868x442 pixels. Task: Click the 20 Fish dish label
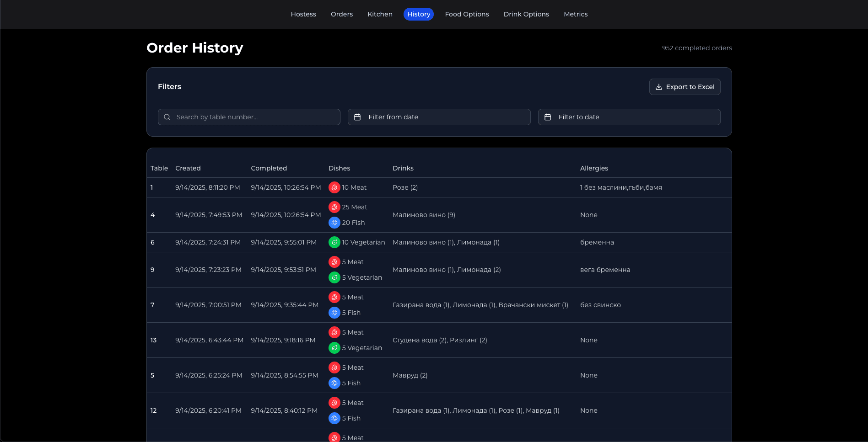point(353,223)
